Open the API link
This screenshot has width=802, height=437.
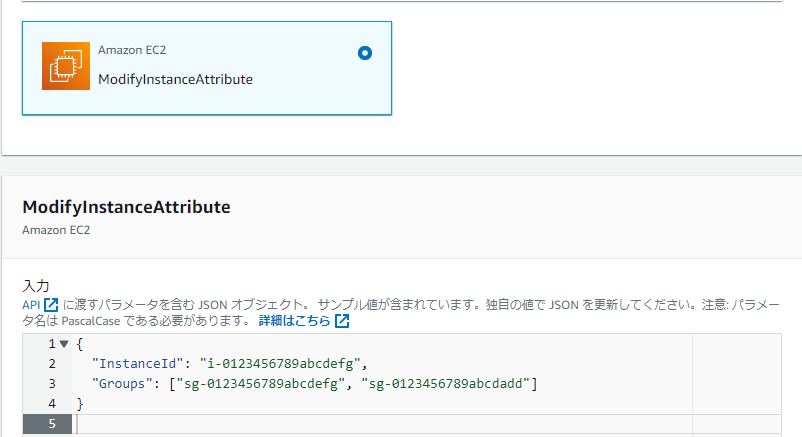click(x=31, y=305)
